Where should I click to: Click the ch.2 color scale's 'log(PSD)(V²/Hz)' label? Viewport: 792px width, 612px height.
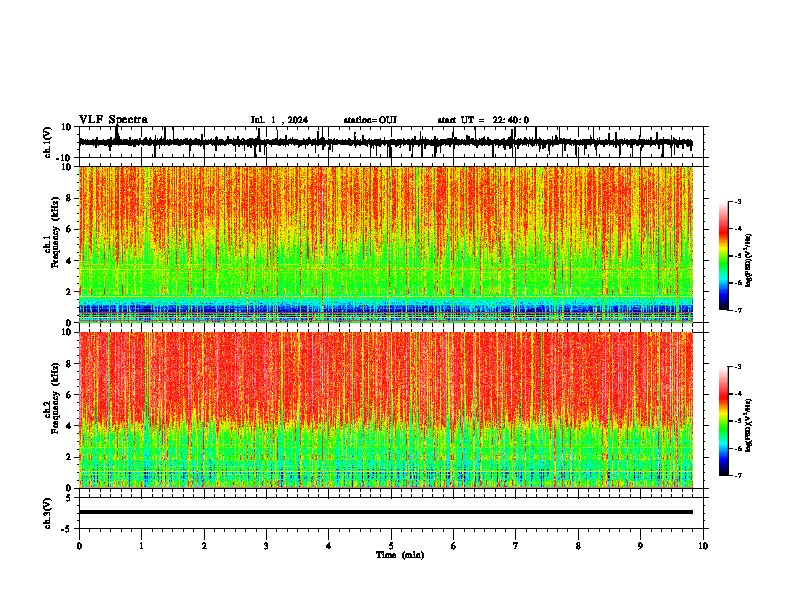749,425
